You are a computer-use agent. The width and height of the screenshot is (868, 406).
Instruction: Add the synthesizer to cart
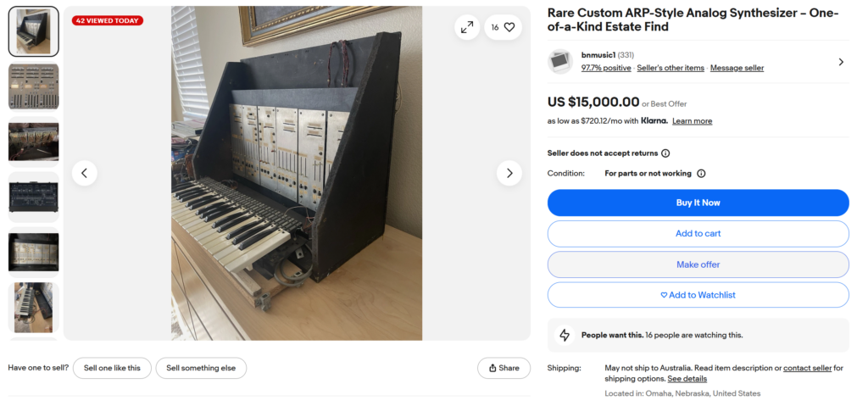pyautogui.click(x=698, y=234)
